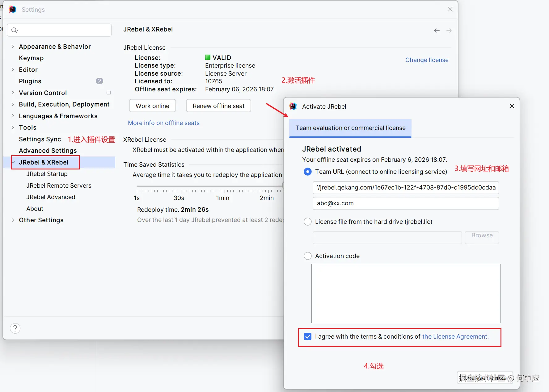Go forward using the right arrow icon
The width and height of the screenshot is (549, 392).
point(449,31)
